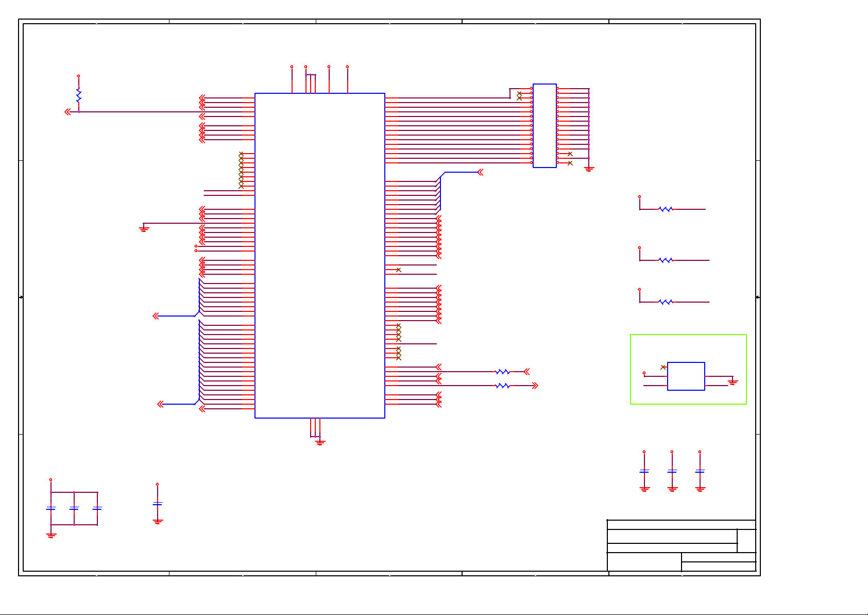The height and width of the screenshot is (615, 868).
Task: Click the ground symbol left of the large IC
Action: click(x=144, y=228)
